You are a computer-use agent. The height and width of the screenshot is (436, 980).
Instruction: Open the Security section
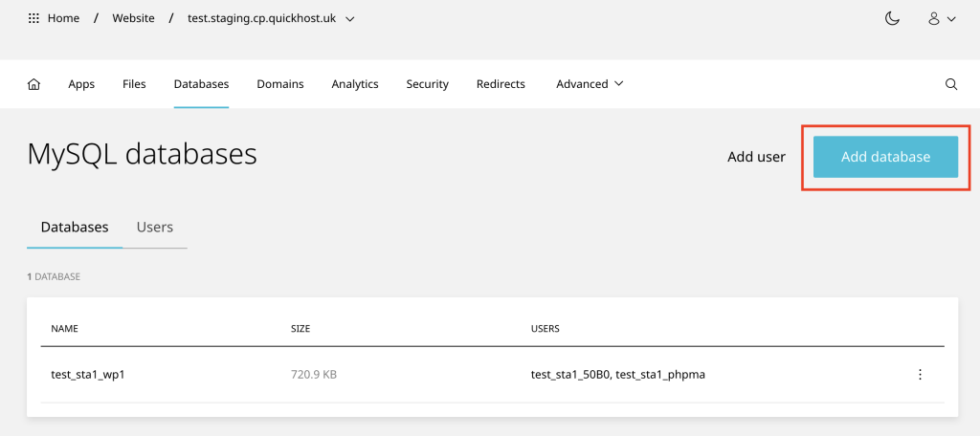click(428, 84)
